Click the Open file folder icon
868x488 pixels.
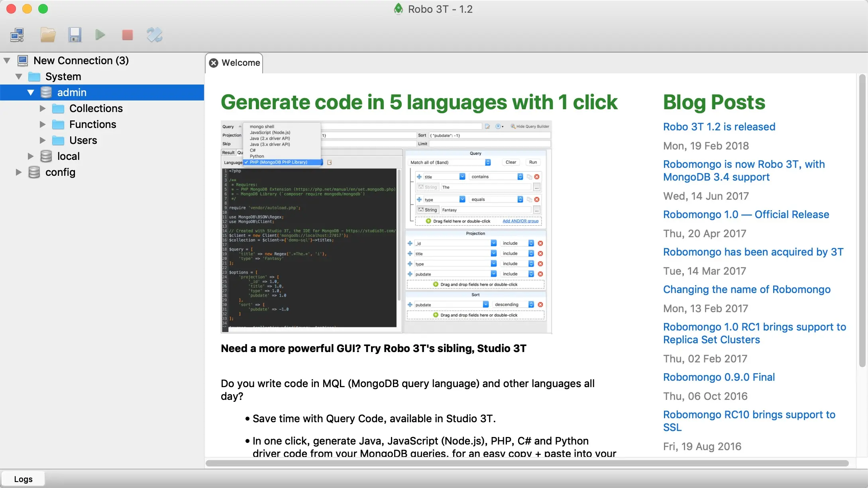[x=48, y=35]
